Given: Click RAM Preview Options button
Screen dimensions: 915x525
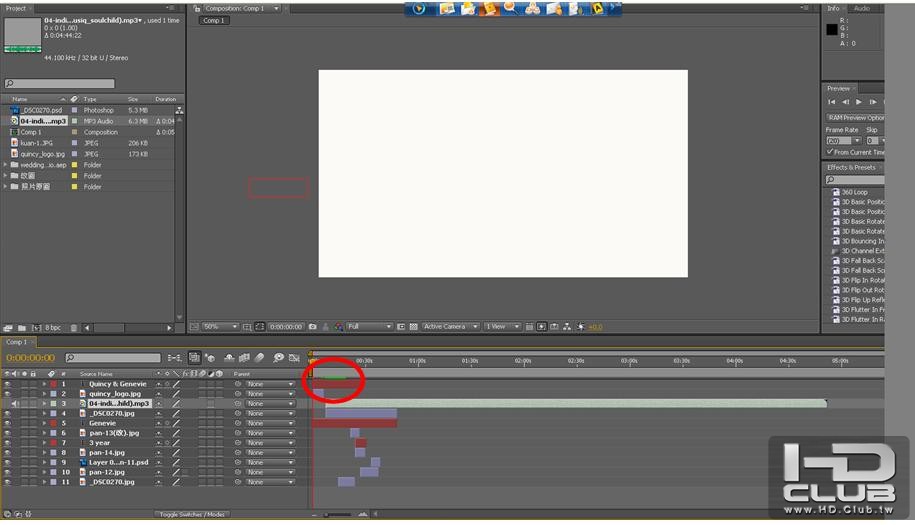Looking at the screenshot, I should point(855,118).
